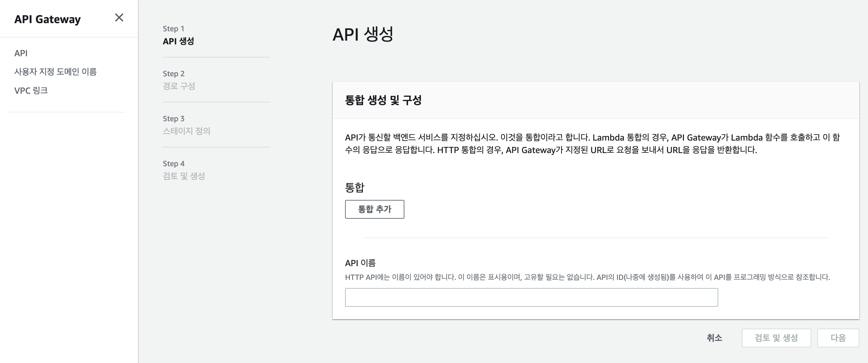The image size is (868, 363).
Task: Click the 다음 button
Action: [x=838, y=338]
